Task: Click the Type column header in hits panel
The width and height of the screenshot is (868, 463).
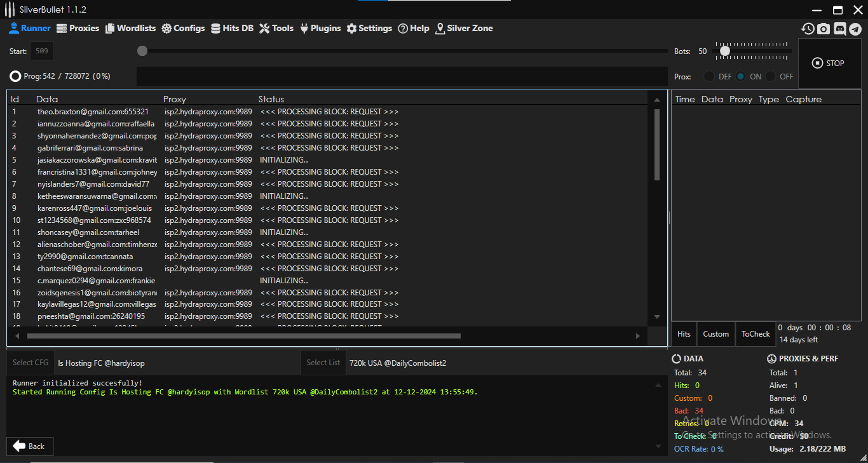Action: [x=769, y=99]
